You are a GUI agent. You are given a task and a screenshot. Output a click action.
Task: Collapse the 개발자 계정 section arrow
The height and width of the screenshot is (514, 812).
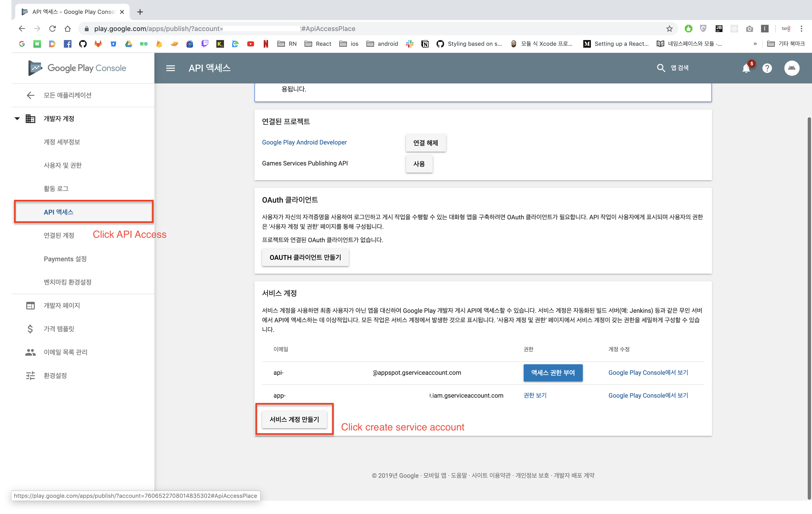[17, 118]
